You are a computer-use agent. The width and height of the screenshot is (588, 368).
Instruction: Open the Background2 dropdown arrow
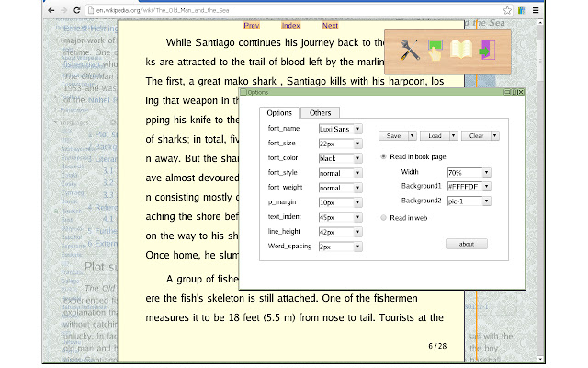click(x=486, y=201)
